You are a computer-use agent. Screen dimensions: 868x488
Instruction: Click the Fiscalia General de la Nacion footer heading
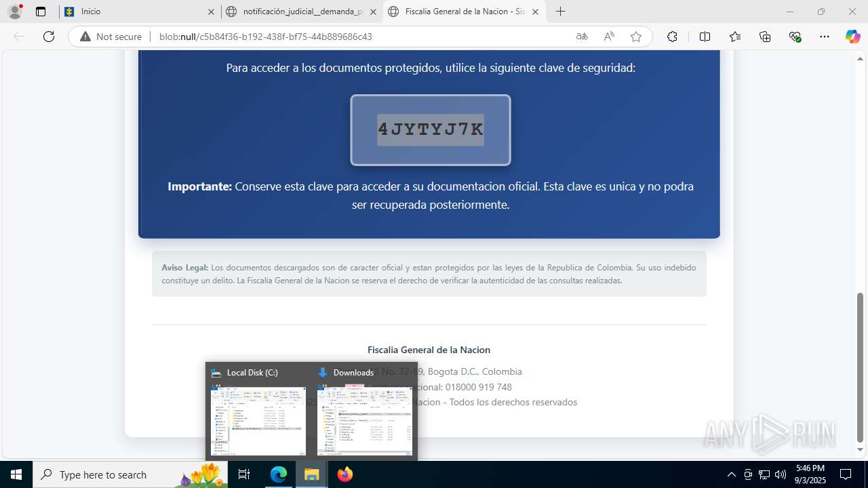429,350
